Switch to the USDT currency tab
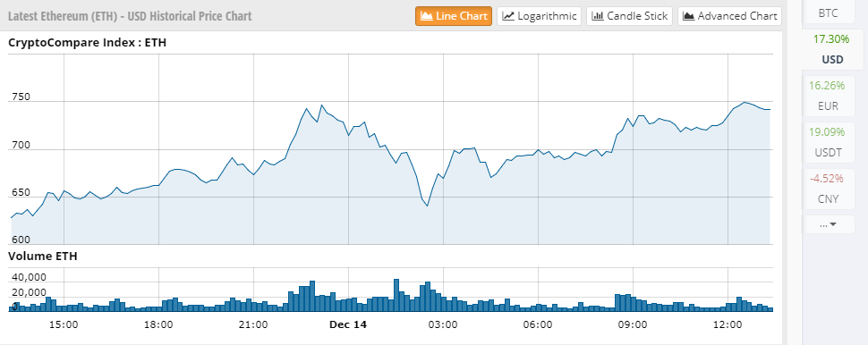 click(828, 142)
